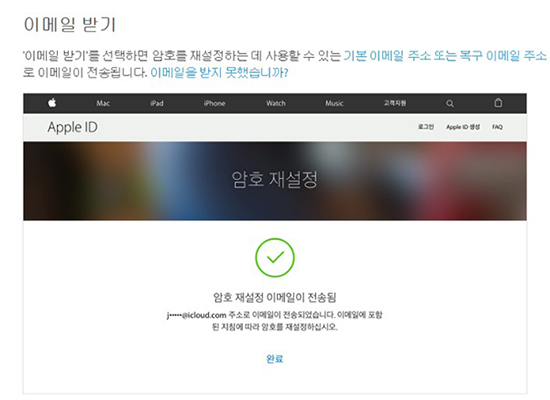Open the shopping bag icon

(498, 103)
